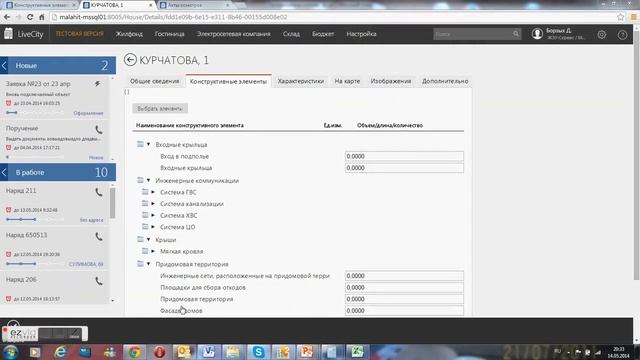Click the folder icon beside Входные крыльца group

pyautogui.click(x=140, y=144)
